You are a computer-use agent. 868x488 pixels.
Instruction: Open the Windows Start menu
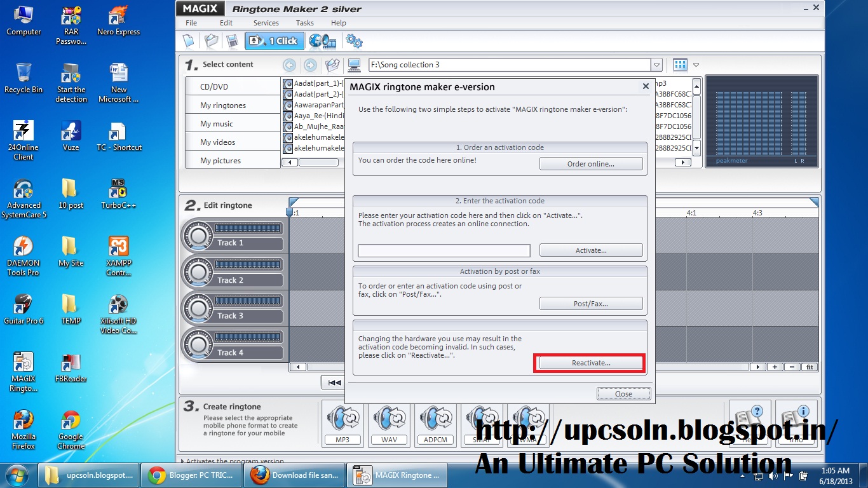coord(17,475)
